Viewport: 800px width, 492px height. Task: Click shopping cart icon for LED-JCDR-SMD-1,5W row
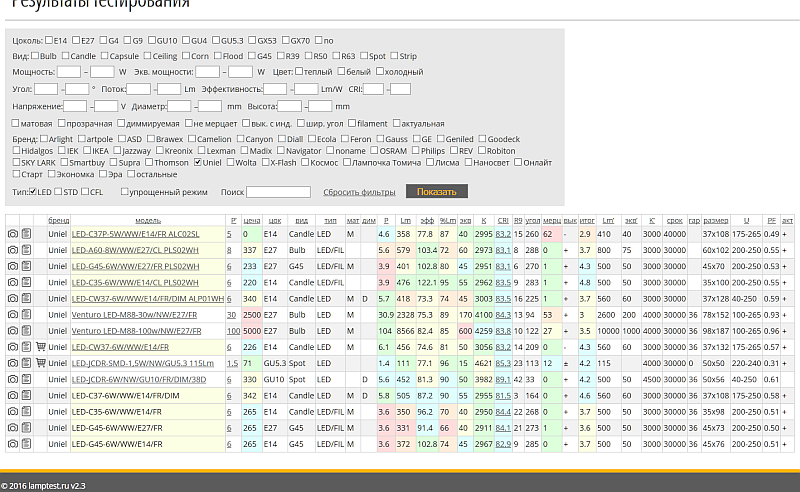[41, 363]
